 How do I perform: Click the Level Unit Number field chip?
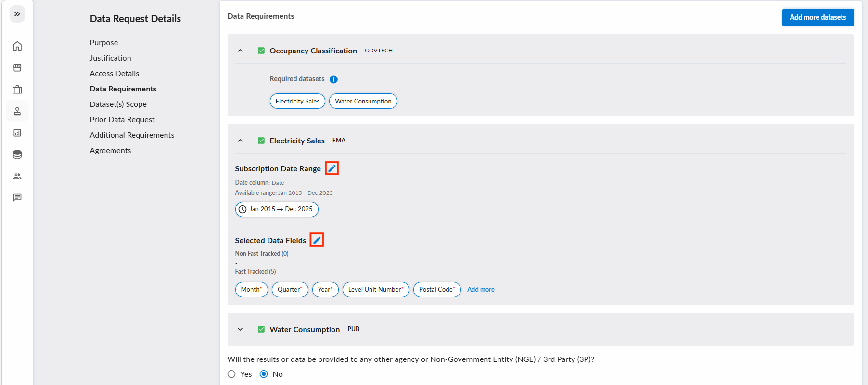click(x=376, y=289)
